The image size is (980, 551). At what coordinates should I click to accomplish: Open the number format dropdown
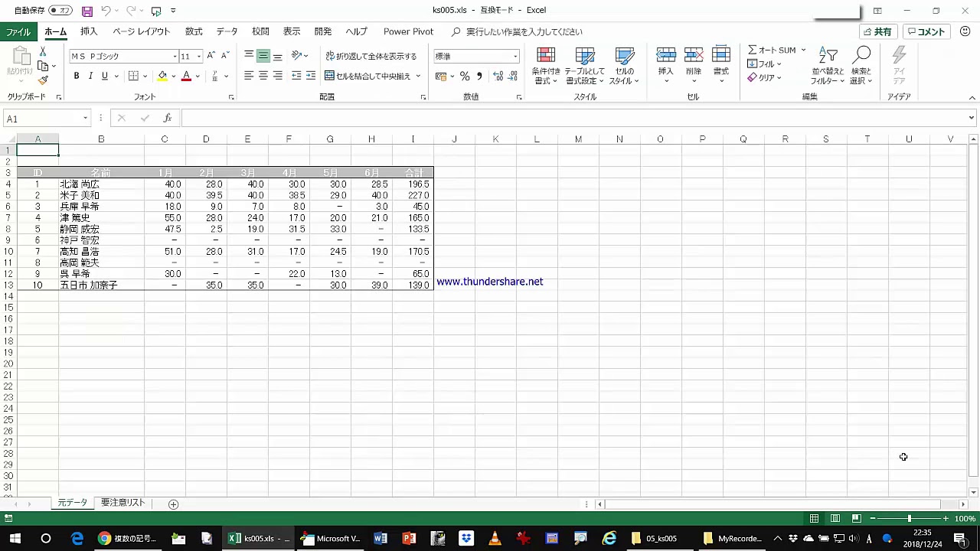click(515, 57)
